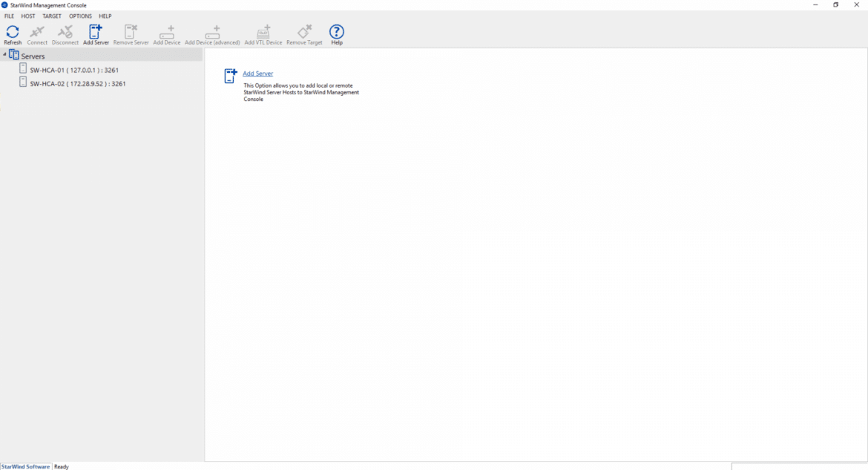
Task: Click the Add Server icon in main pane
Action: click(231, 76)
